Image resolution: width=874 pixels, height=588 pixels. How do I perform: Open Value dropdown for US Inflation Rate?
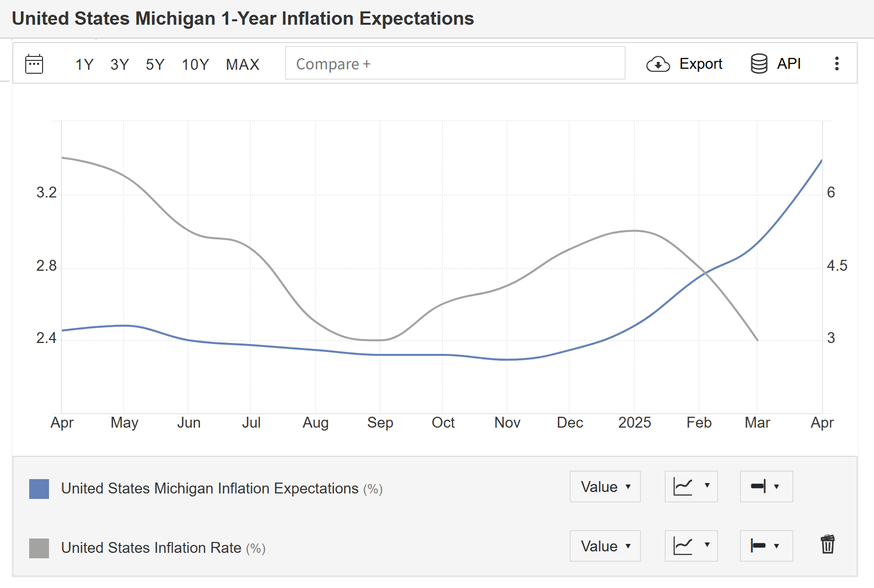point(605,546)
